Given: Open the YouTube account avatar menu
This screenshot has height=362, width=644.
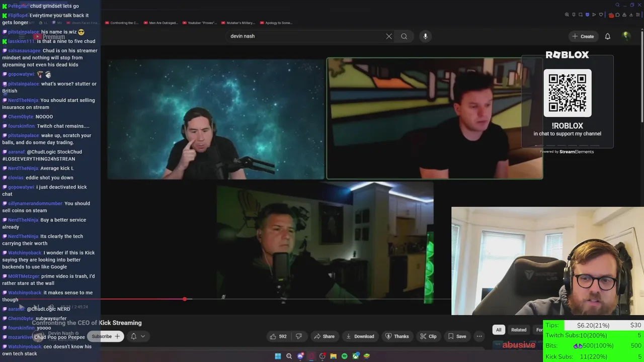Looking at the screenshot, I should (x=626, y=36).
